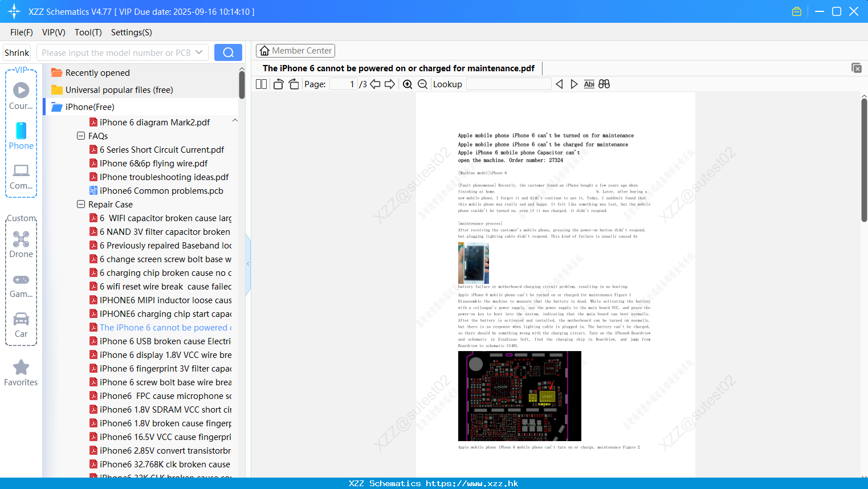Rotate page clockwise
The height and width of the screenshot is (489, 868).
[294, 84]
